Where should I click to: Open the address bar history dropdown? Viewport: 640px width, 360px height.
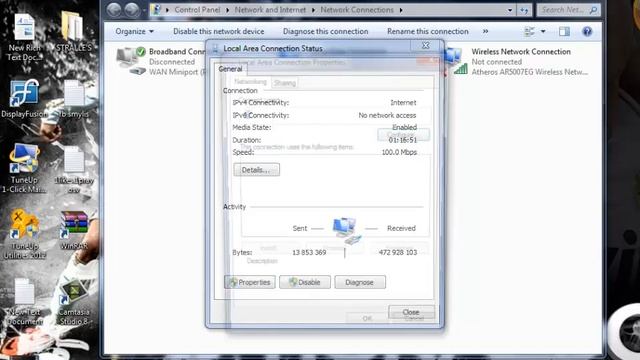[510, 10]
